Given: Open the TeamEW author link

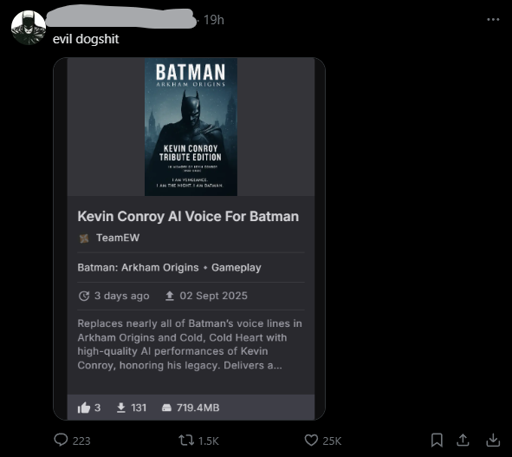Looking at the screenshot, I should click(118, 238).
